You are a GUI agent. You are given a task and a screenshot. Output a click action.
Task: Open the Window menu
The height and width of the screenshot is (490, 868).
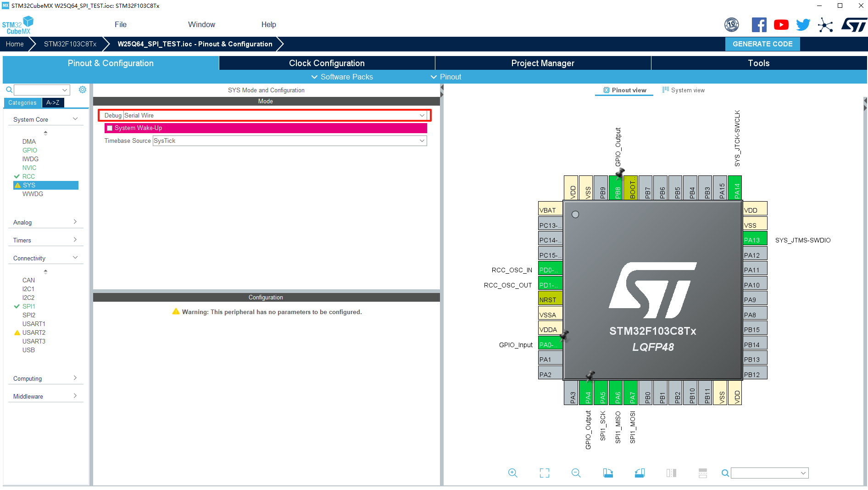[201, 24]
